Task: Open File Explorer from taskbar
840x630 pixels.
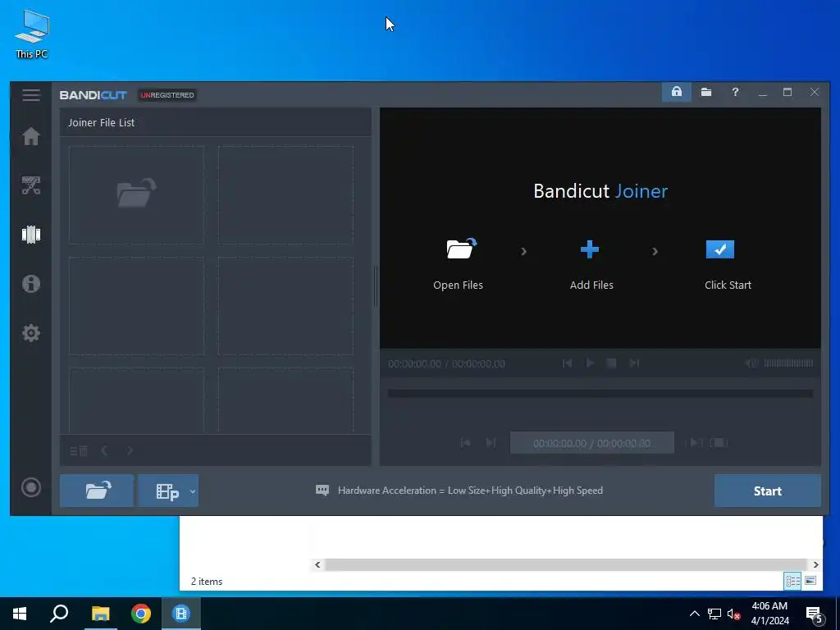Action: (x=100, y=614)
